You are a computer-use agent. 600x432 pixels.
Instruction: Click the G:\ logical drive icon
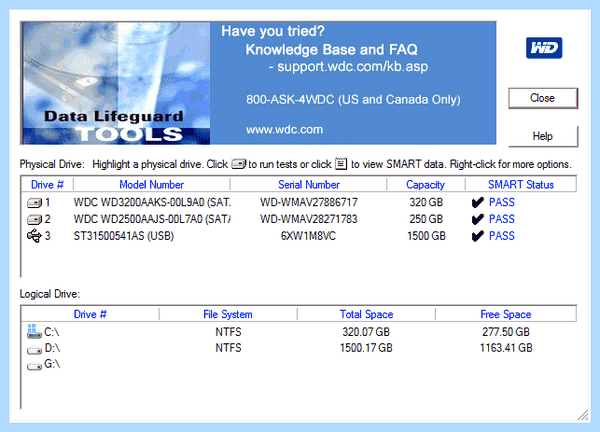click(34, 366)
